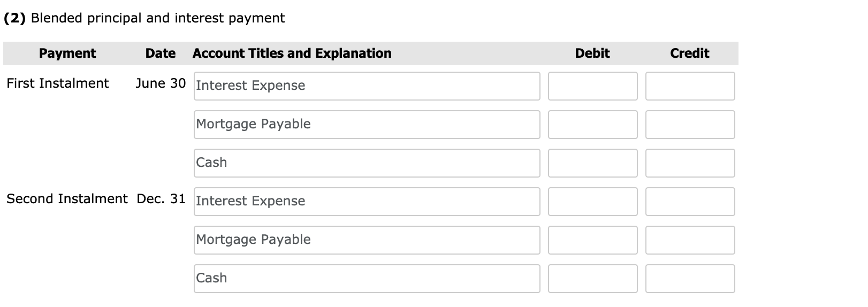Viewport: 868px width, 307px height.
Task: Select credit box for second instalment Cash
Action: tap(690, 279)
